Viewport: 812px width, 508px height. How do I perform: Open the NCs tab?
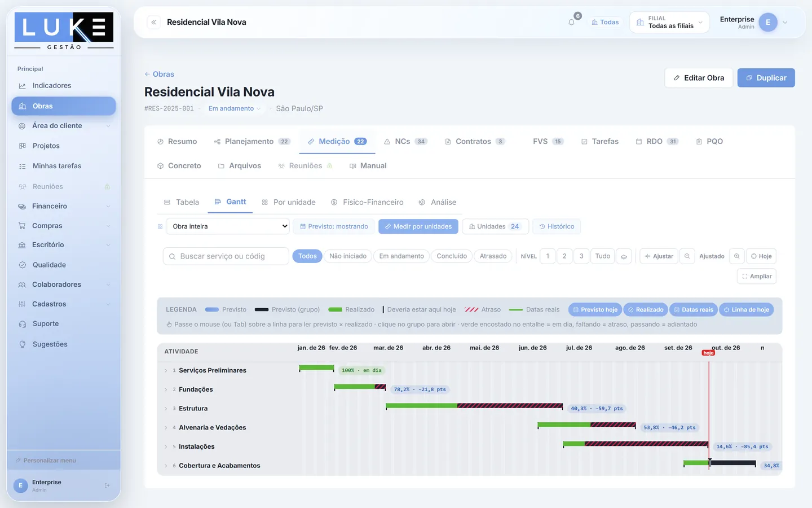405,142
